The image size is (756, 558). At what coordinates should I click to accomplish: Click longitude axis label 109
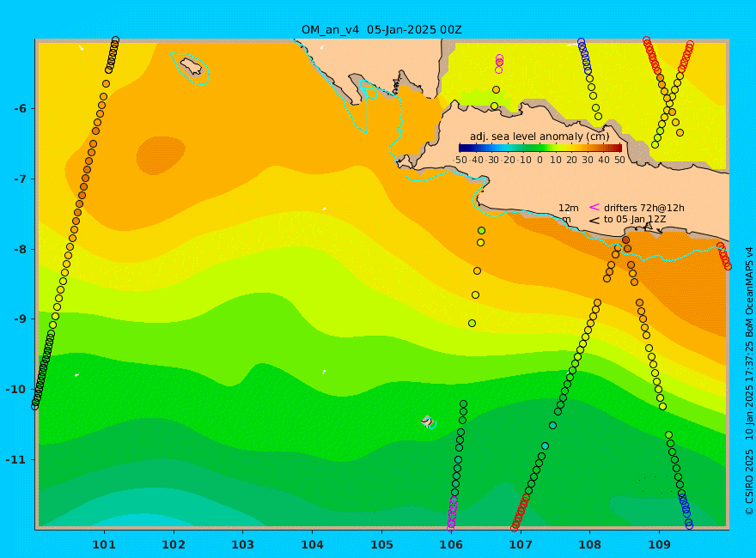[x=660, y=545]
